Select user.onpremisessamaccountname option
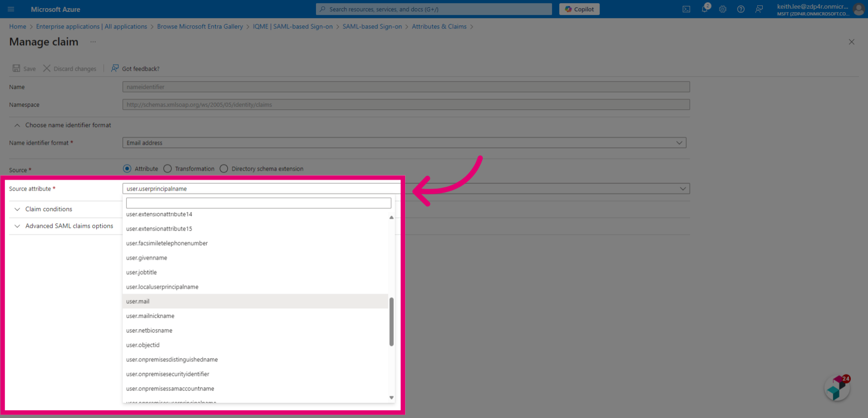 click(255, 389)
